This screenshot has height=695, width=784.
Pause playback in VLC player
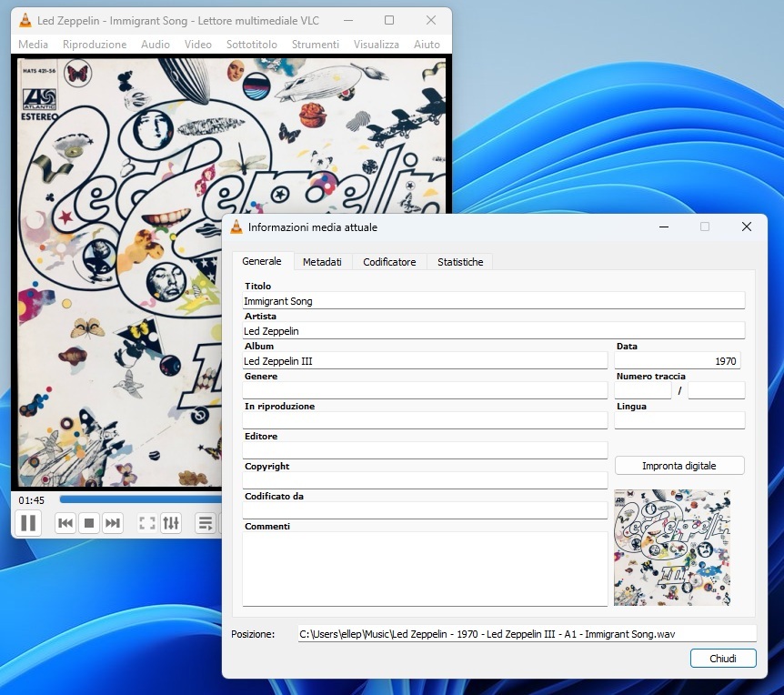(x=28, y=523)
